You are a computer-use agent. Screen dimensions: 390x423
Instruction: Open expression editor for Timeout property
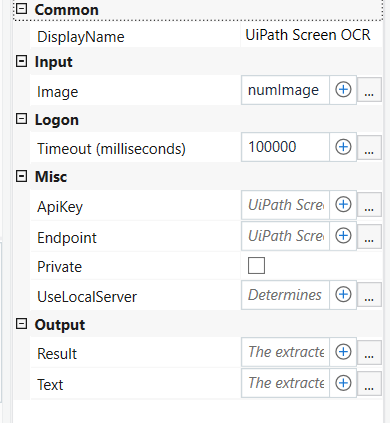(x=369, y=148)
